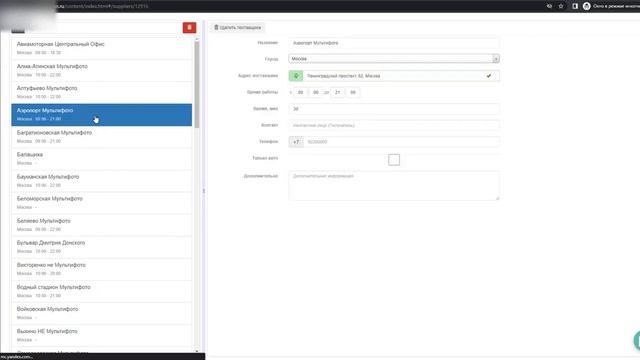The height and width of the screenshot is (360, 640).
Task: Click the panel splitter handle between list and form
Action: [x=204, y=191]
